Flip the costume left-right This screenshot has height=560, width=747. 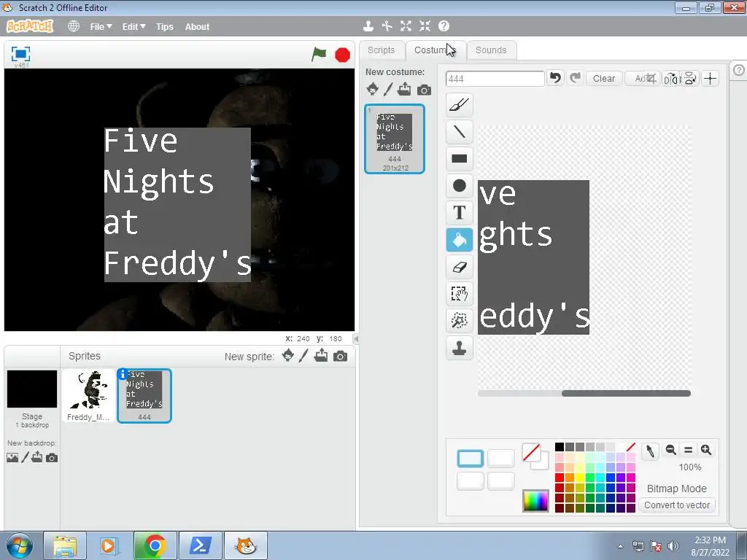(x=671, y=79)
